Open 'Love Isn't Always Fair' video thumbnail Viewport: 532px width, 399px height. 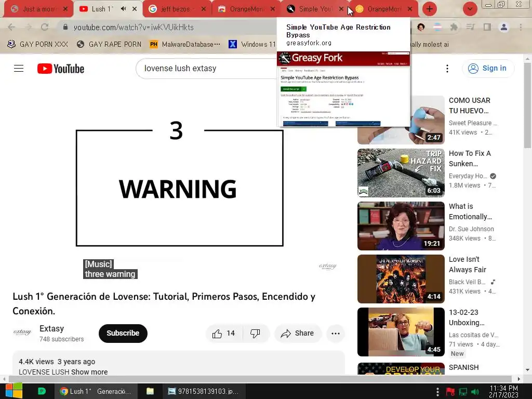(401, 278)
